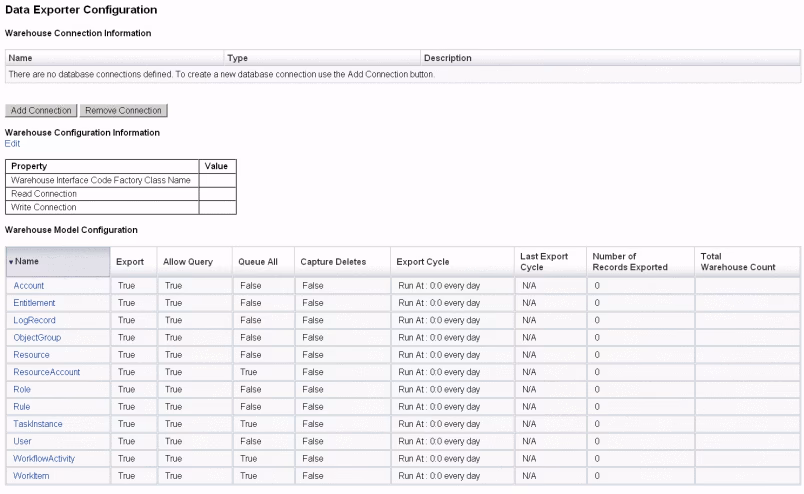Click the Add Connection button
This screenshot has width=804, height=494.
pyautogui.click(x=41, y=110)
